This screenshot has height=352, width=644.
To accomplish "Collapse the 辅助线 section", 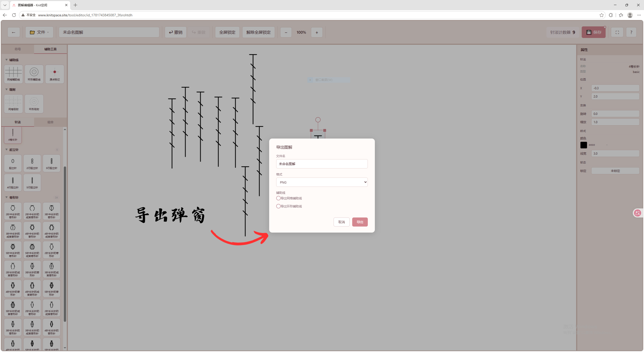I will point(7,60).
